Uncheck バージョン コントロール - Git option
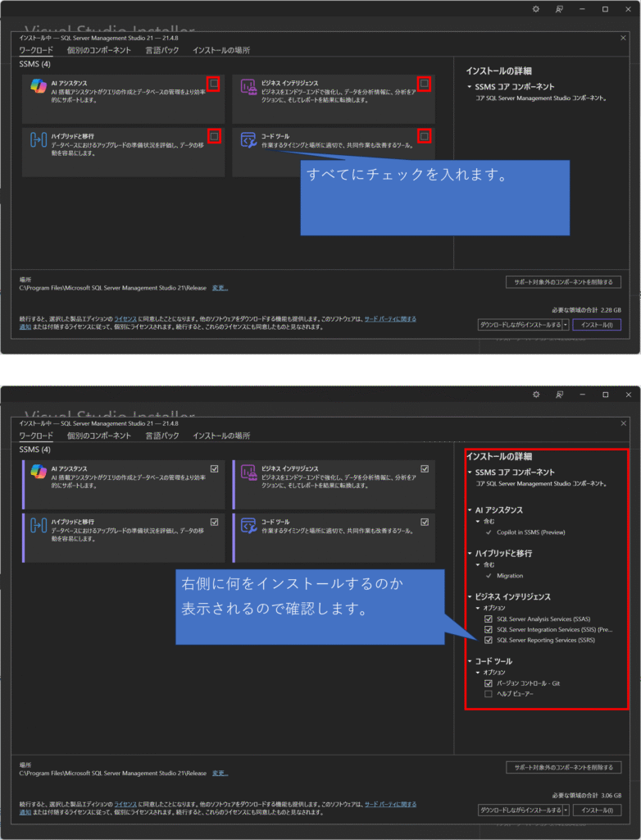The width and height of the screenshot is (641, 840). tap(489, 683)
